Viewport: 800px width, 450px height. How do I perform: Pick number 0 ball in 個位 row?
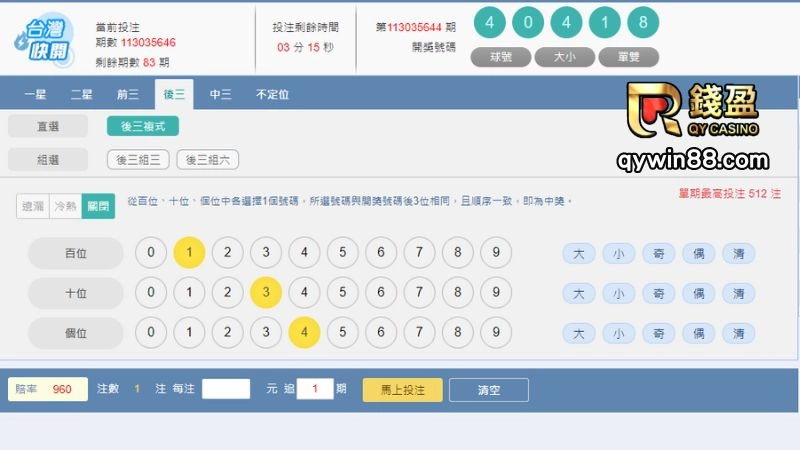(x=151, y=333)
